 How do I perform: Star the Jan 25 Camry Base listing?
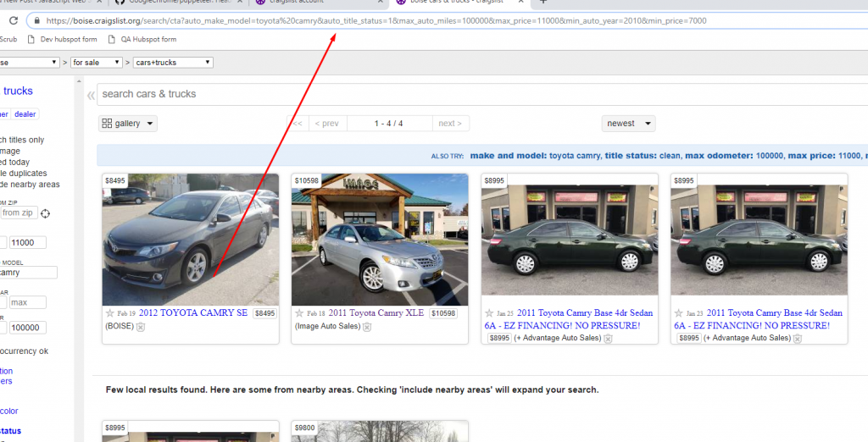pyautogui.click(x=489, y=313)
